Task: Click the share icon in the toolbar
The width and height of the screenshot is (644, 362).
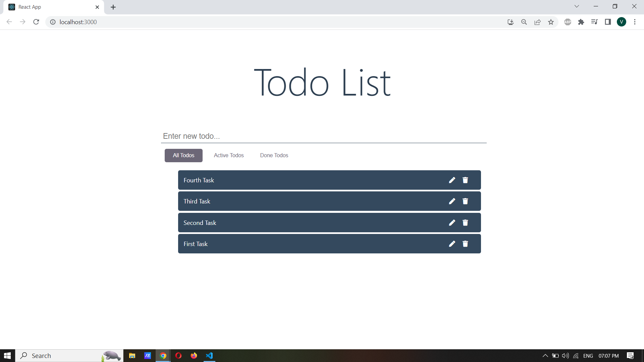Action: click(537, 22)
